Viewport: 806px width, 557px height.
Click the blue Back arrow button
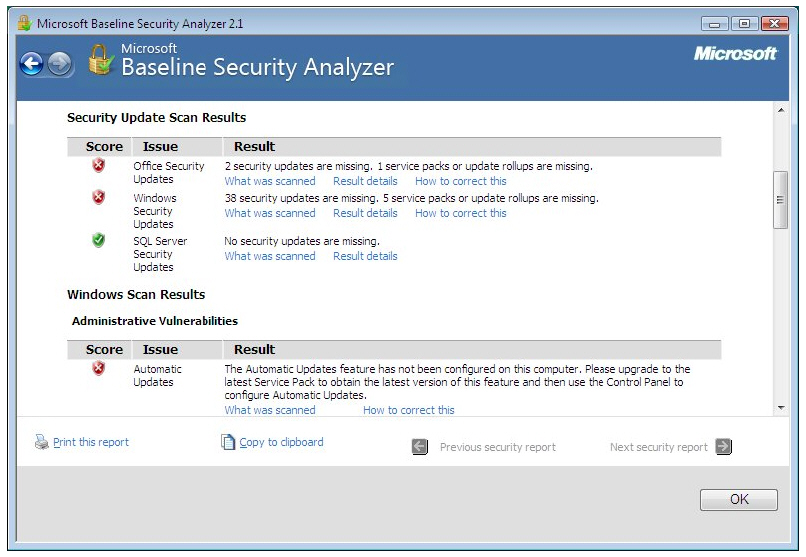[32, 65]
